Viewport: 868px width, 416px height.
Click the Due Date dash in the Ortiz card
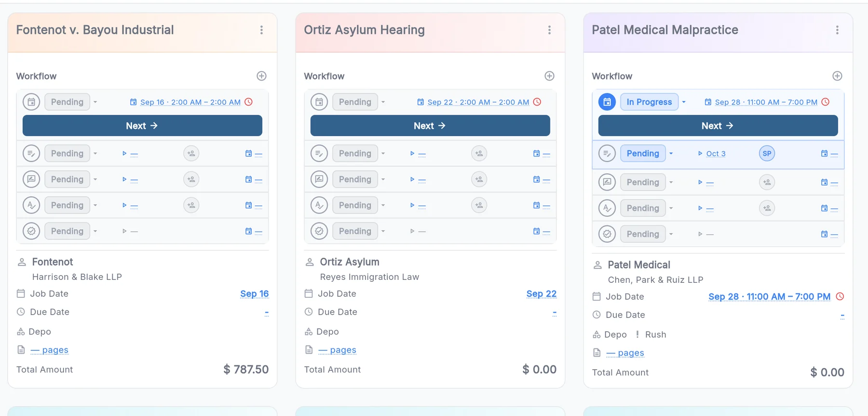coord(555,312)
